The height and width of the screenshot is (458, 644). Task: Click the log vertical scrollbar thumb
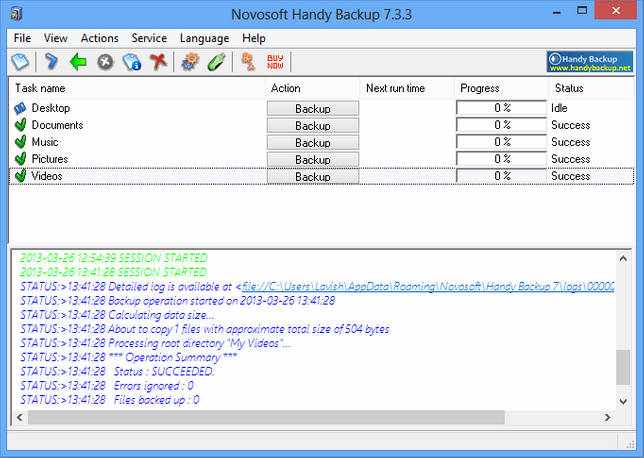click(x=623, y=367)
